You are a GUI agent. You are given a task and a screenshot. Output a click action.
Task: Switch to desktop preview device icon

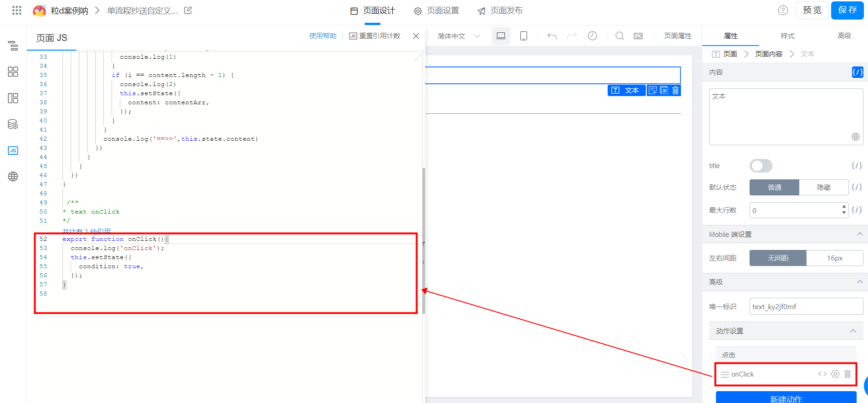pyautogui.click(x=501, y=36)
